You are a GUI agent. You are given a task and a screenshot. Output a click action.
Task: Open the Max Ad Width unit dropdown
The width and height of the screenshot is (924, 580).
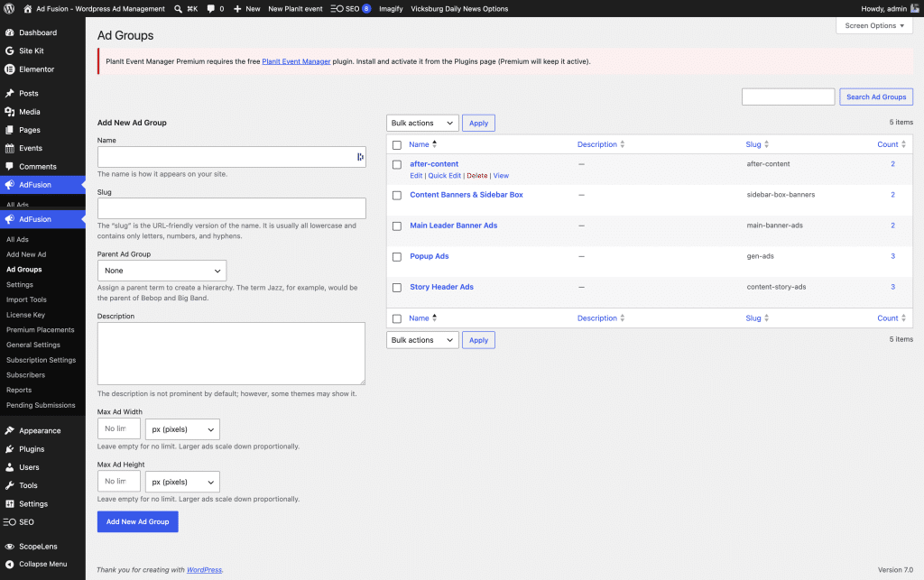pyautogui.click(x=182, y=429)
